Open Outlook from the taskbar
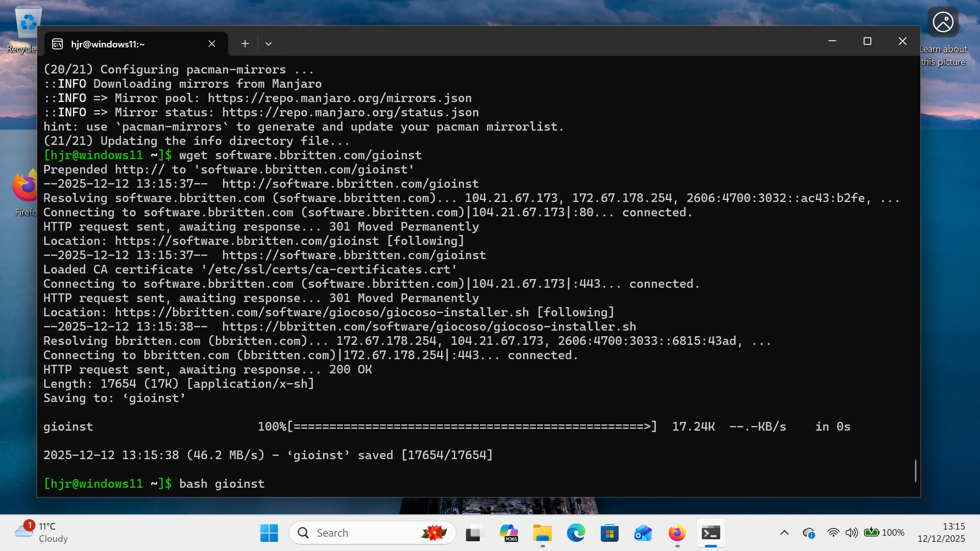The height and width of the screenshot is (551, 980). [643, 532]
